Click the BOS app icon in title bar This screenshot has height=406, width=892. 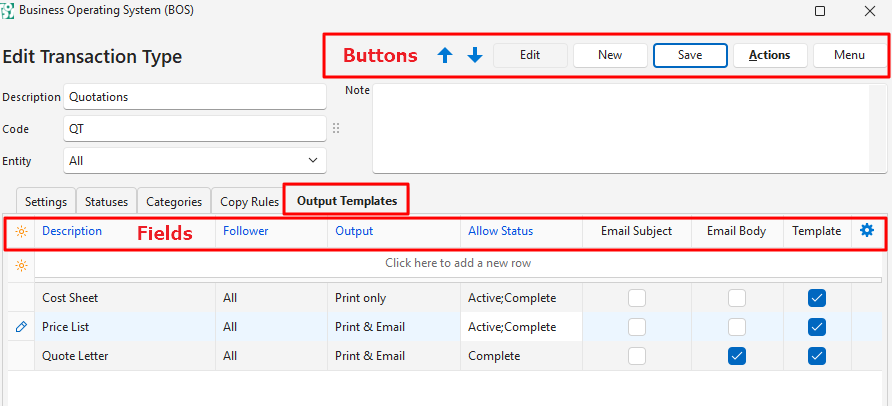tap(9, 11)
